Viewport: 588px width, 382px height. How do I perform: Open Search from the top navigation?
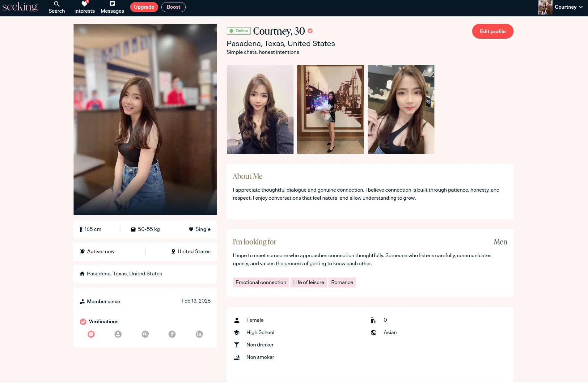[57, 7]
